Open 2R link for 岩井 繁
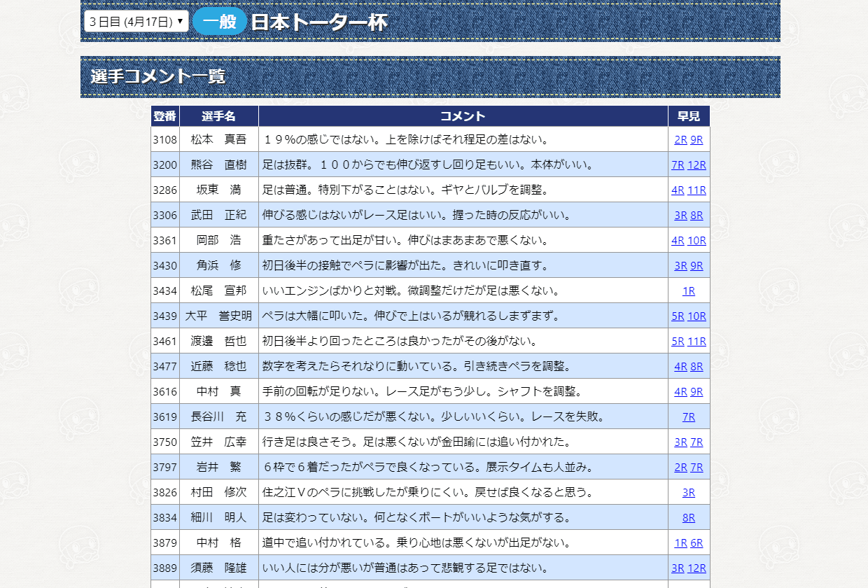 coord(680,467)
